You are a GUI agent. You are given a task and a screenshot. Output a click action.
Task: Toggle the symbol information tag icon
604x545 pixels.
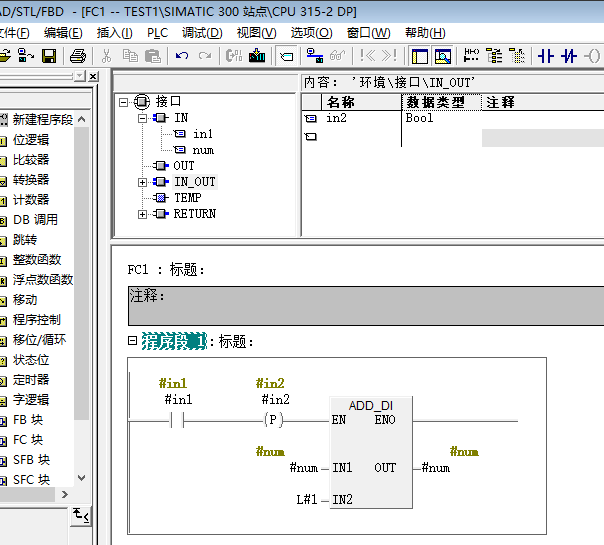286,57
